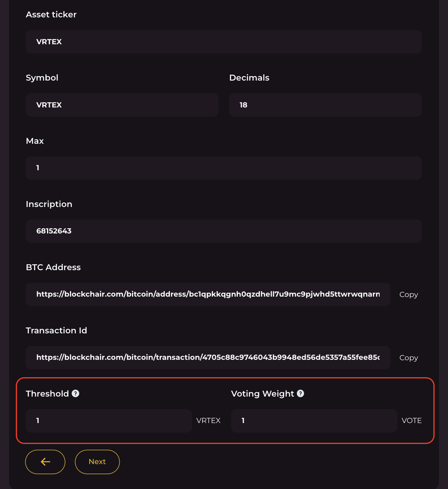Copy the Transaction Id link
The image size is (448, 489).
408,358
